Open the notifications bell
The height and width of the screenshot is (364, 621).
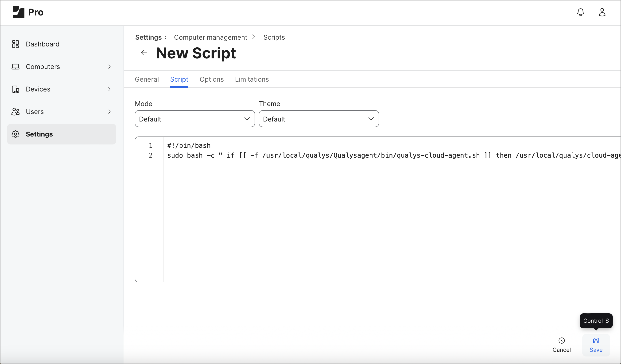581,12
